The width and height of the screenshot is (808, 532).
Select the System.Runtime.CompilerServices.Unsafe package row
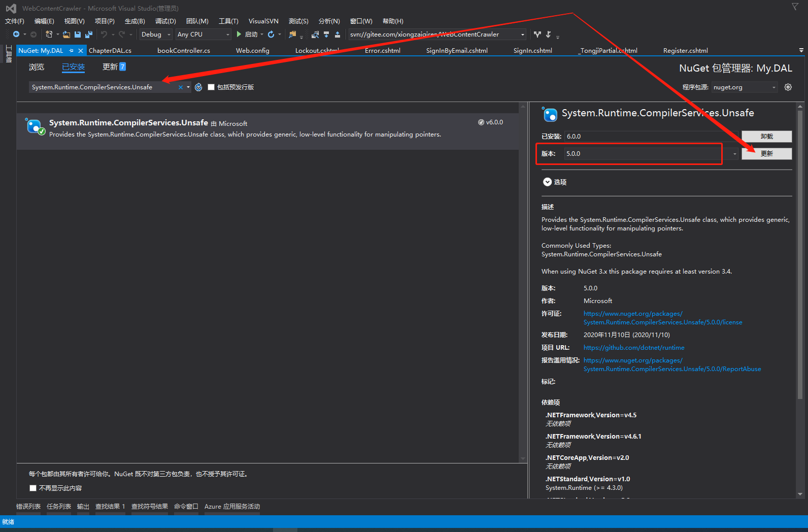coord(267,131)
